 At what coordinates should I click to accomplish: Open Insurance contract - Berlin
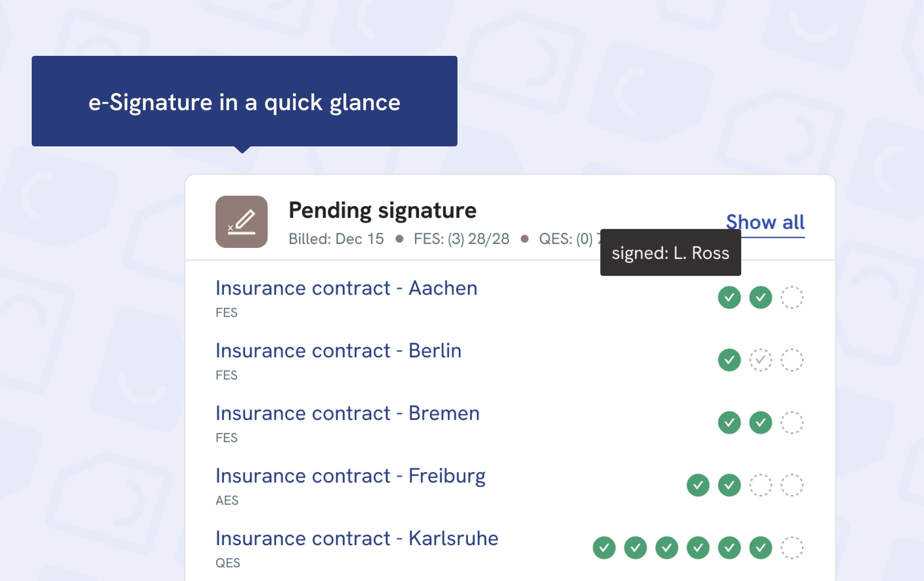(x=338, y=351)
